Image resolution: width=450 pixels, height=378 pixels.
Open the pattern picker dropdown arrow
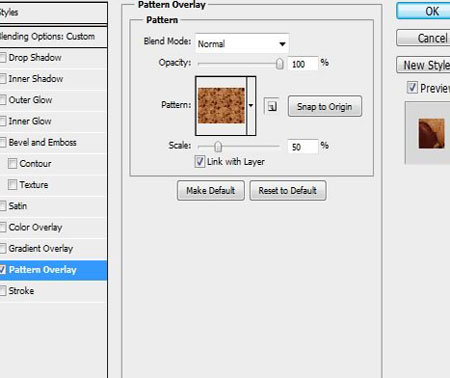pyautogui.click(x=251, y=106)
